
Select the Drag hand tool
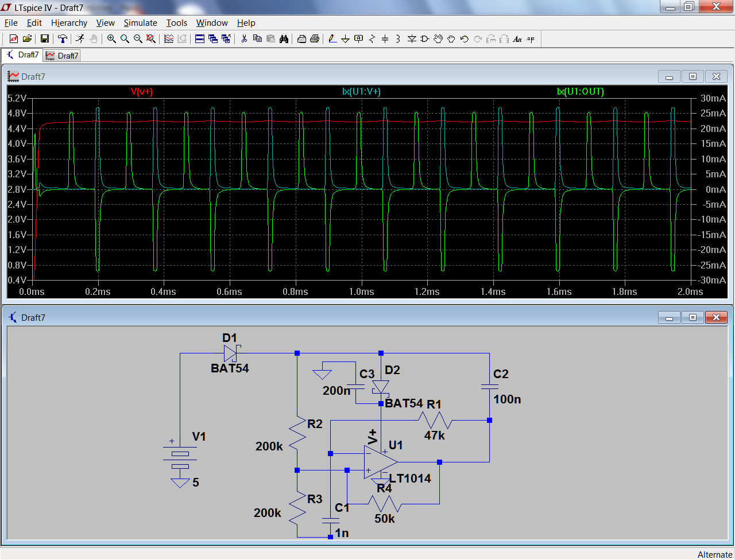pyautogui.click(x=451, y=38)
